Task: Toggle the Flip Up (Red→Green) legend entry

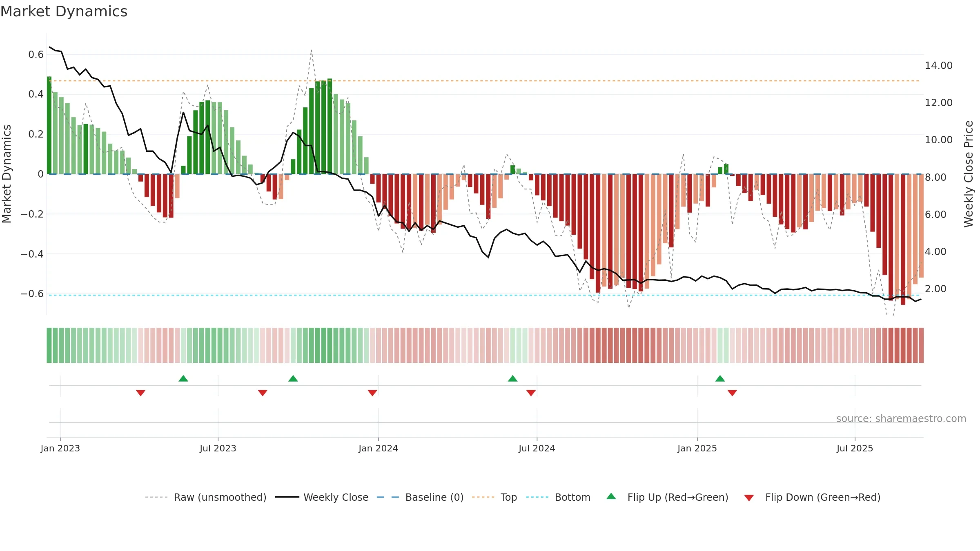Action: click(667, 497)
